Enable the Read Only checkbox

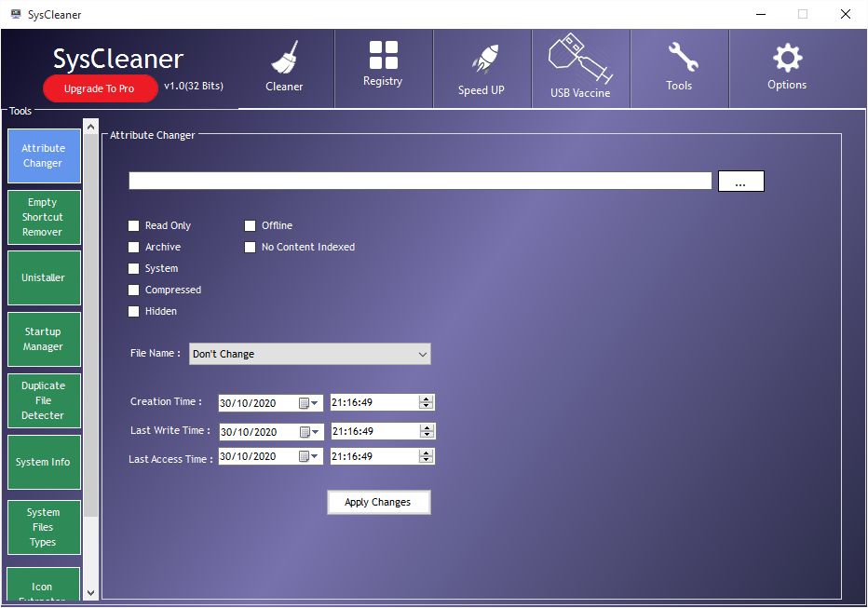tap(133, 225)
